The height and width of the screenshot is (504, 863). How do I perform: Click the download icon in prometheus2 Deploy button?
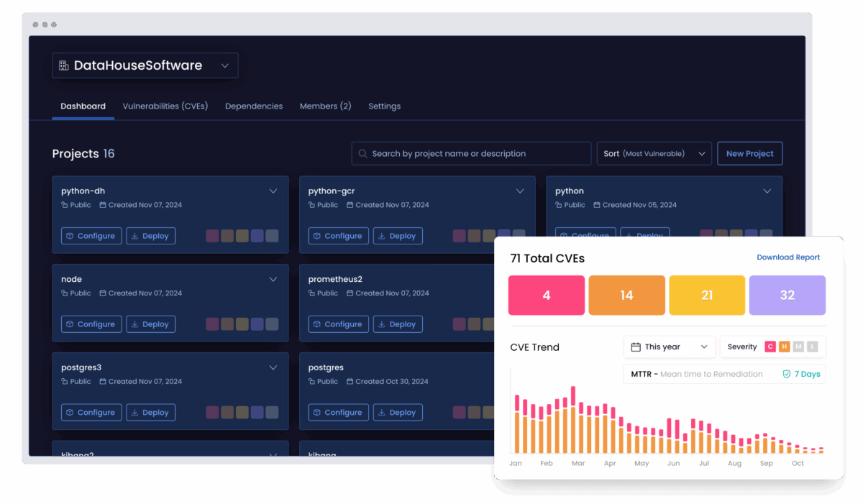382,324
